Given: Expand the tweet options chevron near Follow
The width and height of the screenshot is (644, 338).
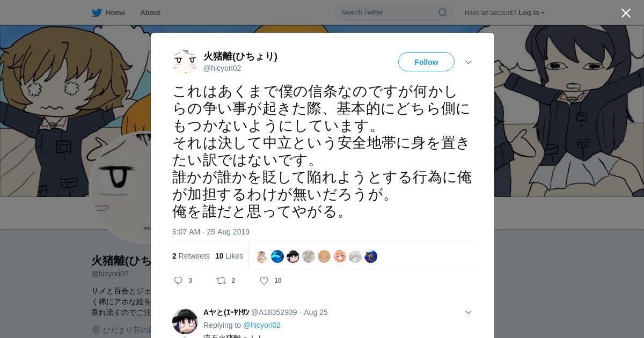Looking at the screenshot, I should tap(469, 62).
